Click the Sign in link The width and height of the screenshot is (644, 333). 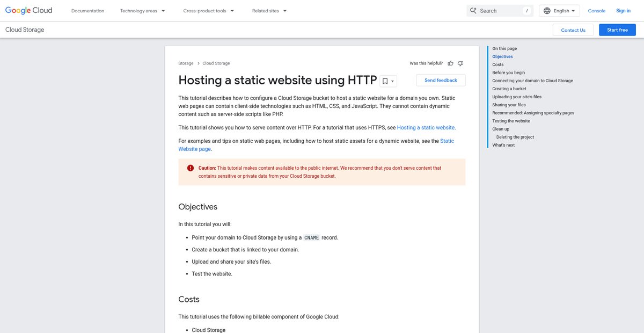click(623, 11)
